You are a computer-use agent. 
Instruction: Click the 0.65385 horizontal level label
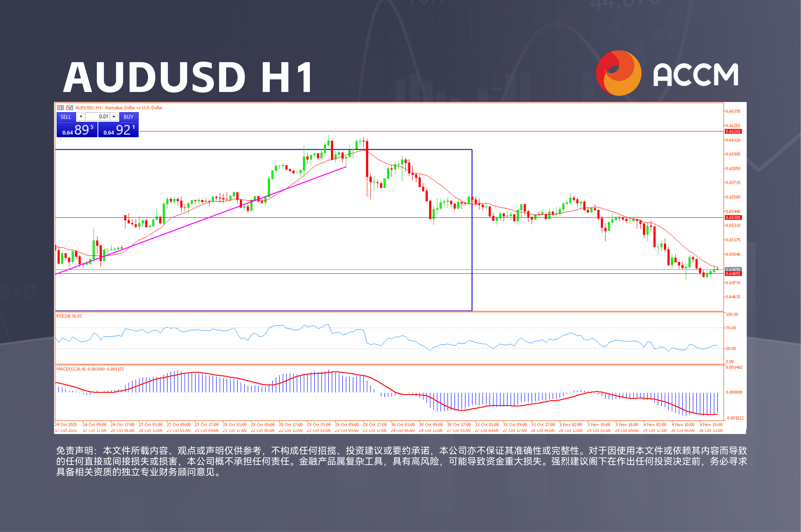[733, 218]
